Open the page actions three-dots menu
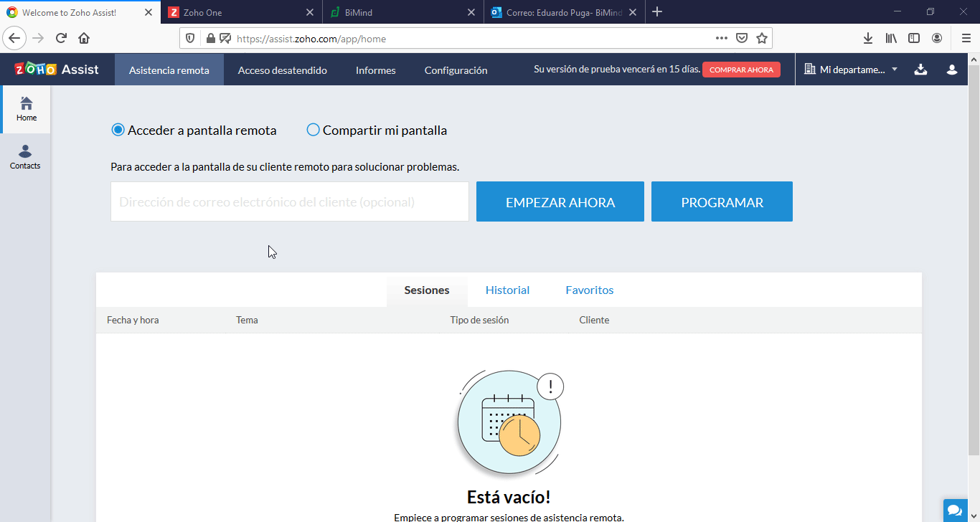980x522 pixels. click(722, 39)
